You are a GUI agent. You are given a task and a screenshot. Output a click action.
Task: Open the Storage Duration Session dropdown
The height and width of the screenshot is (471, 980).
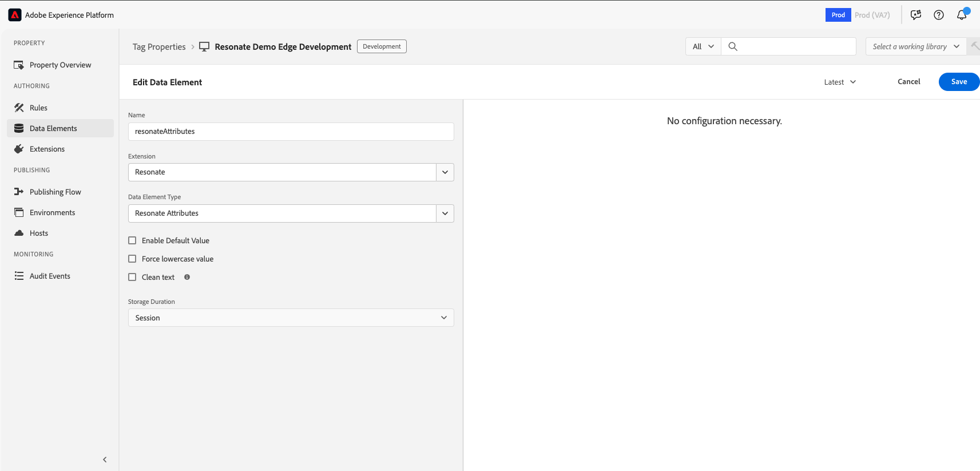[x=291, y=318]
